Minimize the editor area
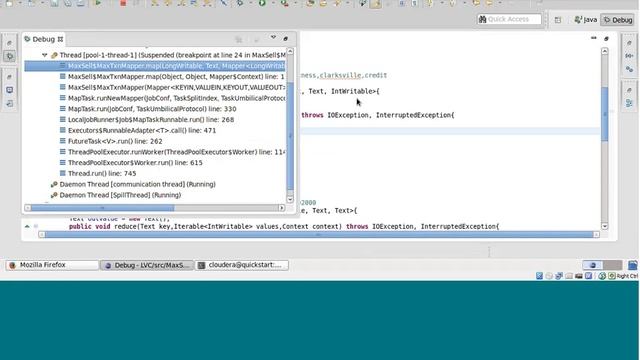 tap(593, 38)
